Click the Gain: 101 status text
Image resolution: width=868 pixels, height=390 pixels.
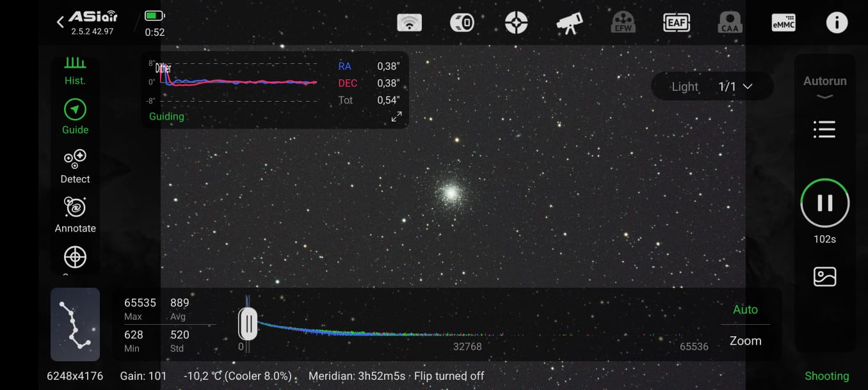point(143,376)
